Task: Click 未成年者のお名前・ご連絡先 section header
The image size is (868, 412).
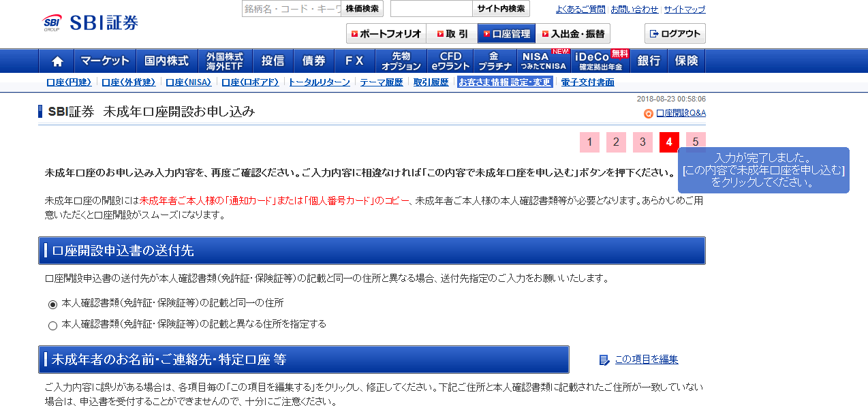Action: pyautogui.click(x=304, y=360)
